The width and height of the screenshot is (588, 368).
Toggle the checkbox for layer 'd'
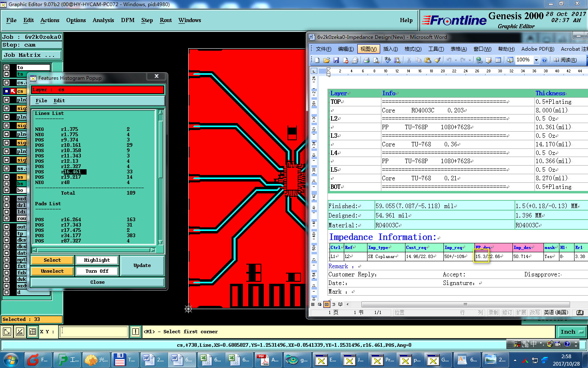tap(7, 292)
